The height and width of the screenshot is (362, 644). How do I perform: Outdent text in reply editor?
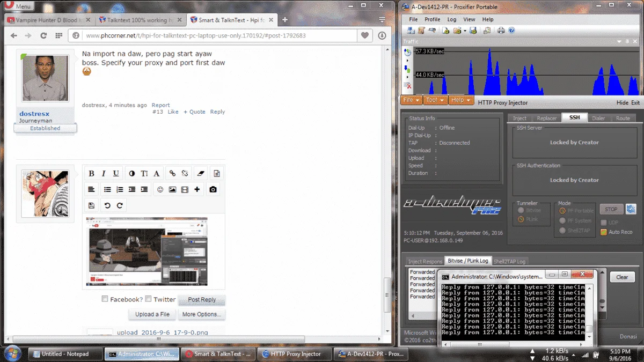[x=132, y=189]
